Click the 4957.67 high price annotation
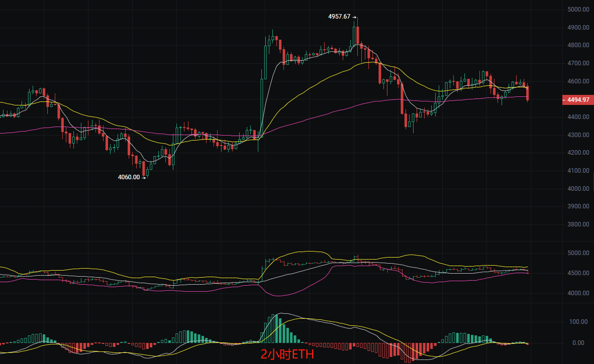The image size is (594, 364). coord(339,17)
